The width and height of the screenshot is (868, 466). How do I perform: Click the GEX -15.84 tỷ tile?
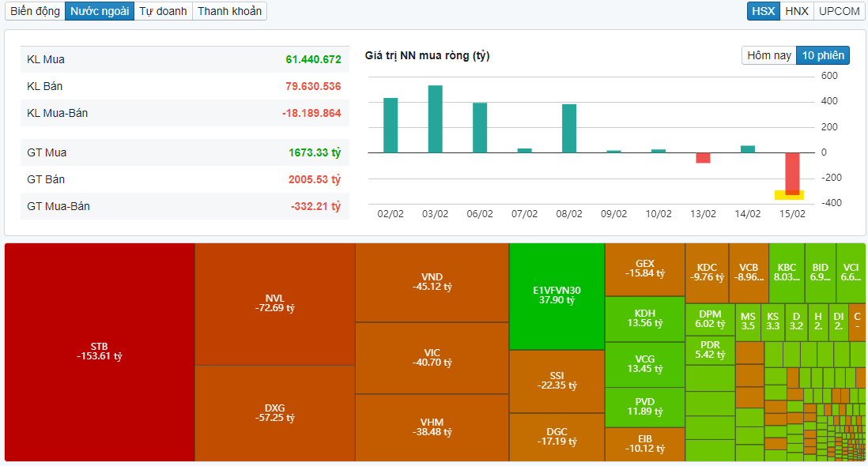(645, 269)
